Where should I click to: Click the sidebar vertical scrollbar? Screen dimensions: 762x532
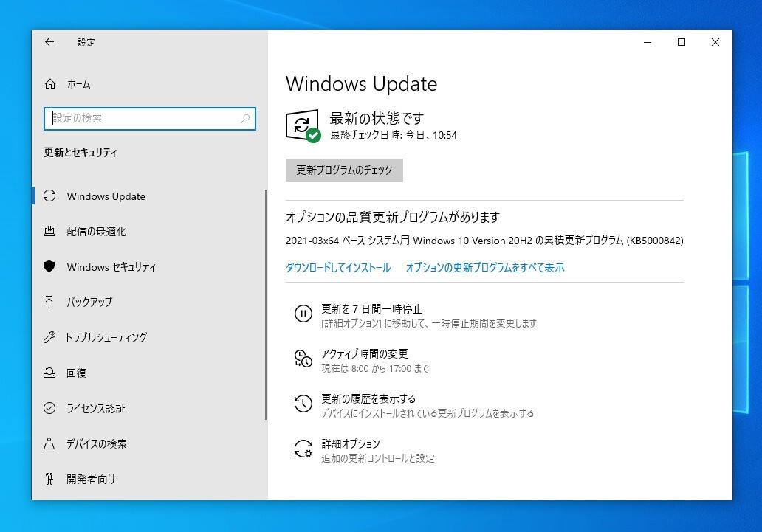click(x=266, y=305)
